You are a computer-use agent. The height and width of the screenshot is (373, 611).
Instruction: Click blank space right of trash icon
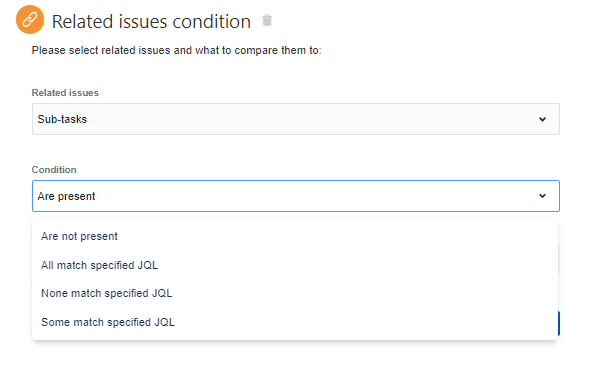429,20
